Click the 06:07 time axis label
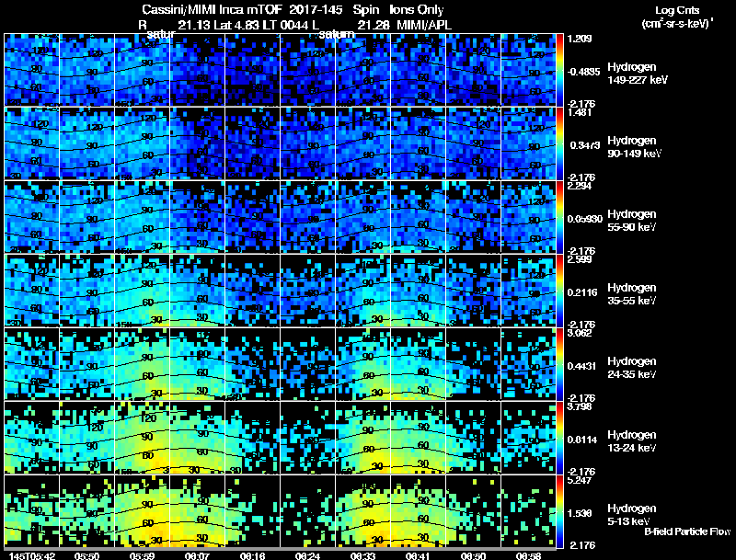 (x=197, y=555)
